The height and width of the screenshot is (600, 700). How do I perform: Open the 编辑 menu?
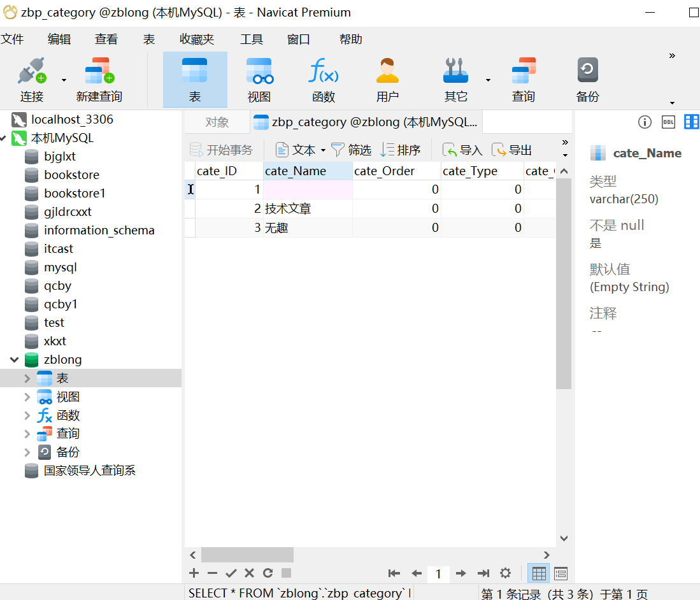[59, 39]
